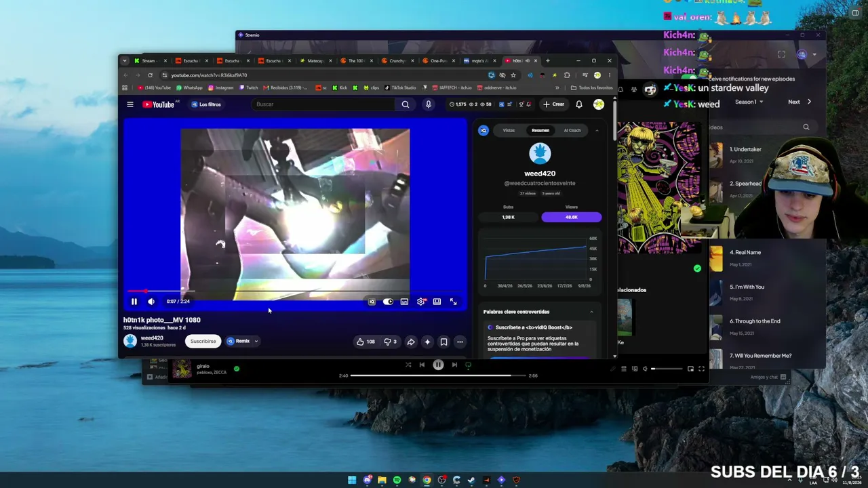The width and height of the screenshot is (868, 488).
Task: Expand the Remix dropdown arrow
Action: [x=256, y=341]
